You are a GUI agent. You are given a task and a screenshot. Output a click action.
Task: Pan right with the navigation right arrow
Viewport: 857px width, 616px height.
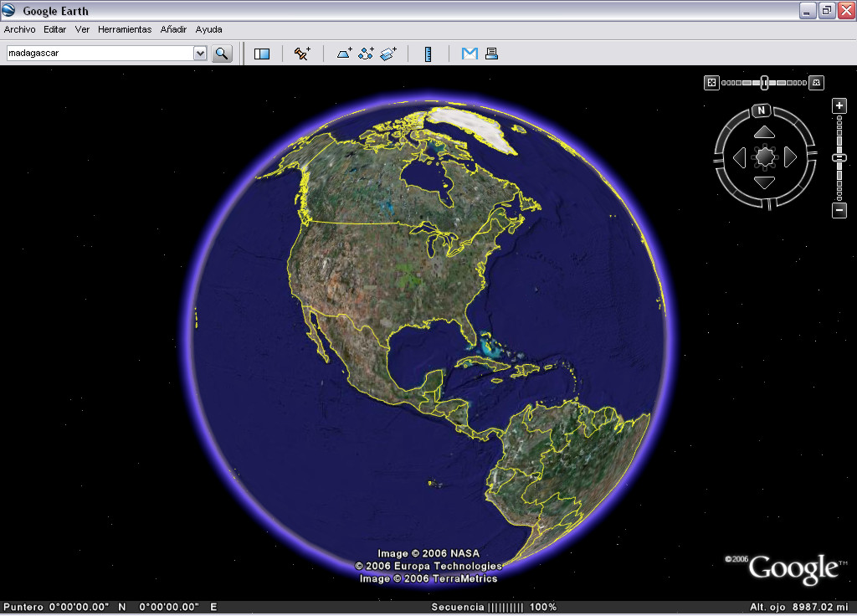click(x=790, y=157)
